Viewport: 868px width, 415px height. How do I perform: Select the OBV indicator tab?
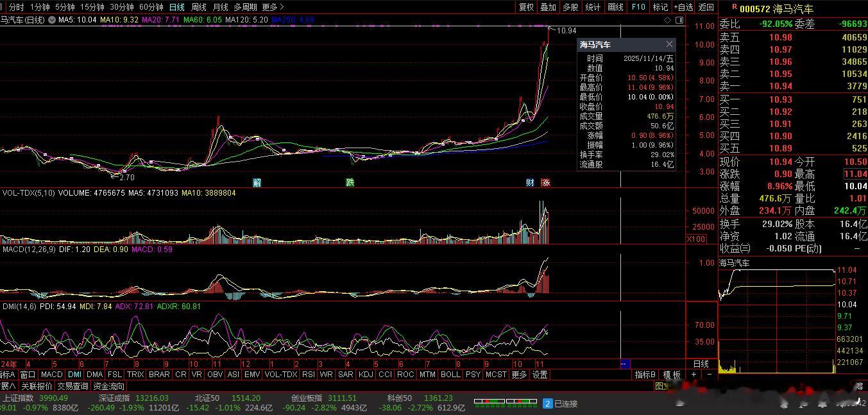click(x=215, y=375)
